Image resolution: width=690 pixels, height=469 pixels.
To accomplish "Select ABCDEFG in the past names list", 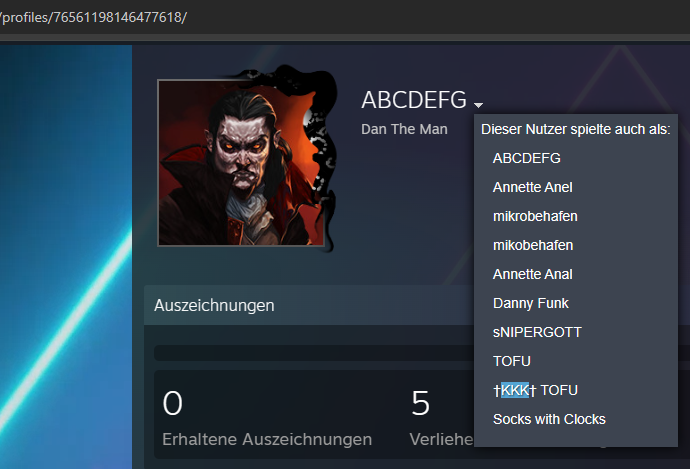I will point(526,158).
